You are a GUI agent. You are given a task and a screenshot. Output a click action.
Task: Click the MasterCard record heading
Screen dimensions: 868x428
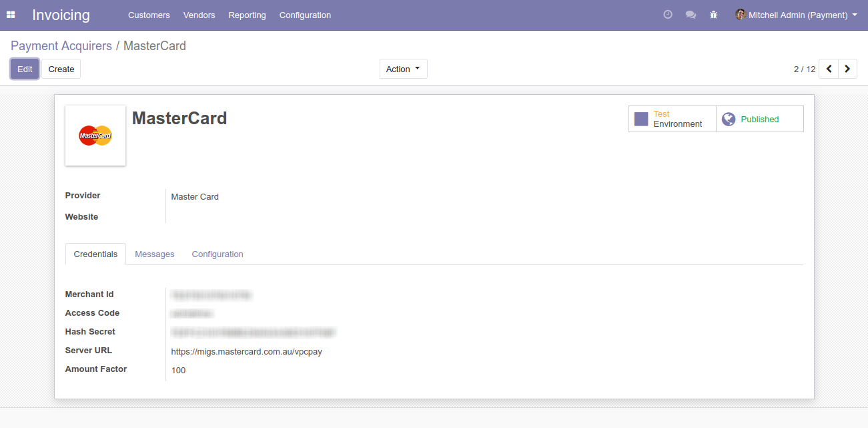click(x=179, y=118)
